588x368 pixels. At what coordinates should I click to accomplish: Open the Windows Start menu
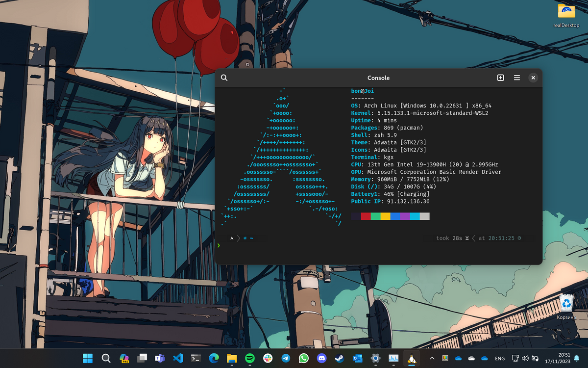point(87,358)
